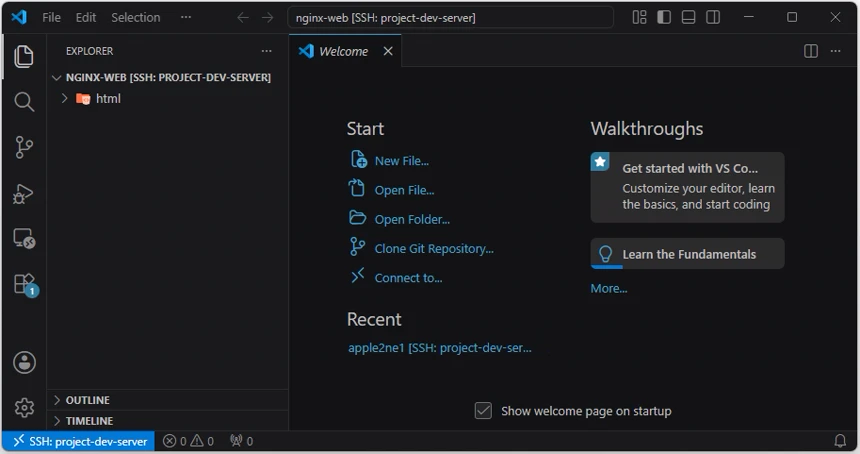Open the Explorer view in activity bar
The width and height of the screenshot is (860, 454).
(x=24, y=56)
